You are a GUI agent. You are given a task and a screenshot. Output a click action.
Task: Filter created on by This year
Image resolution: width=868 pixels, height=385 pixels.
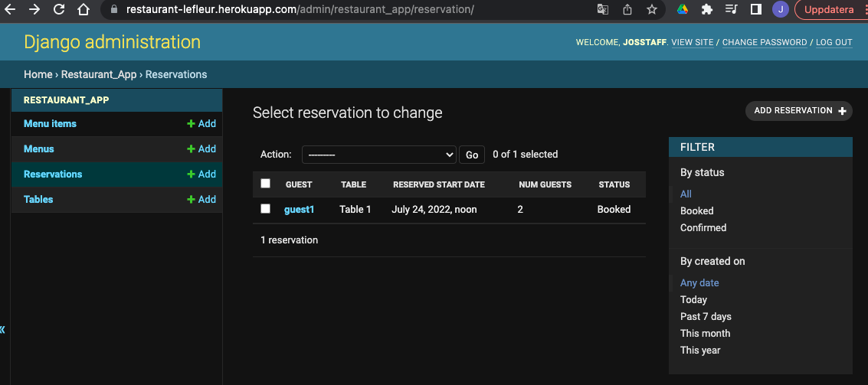700,350
